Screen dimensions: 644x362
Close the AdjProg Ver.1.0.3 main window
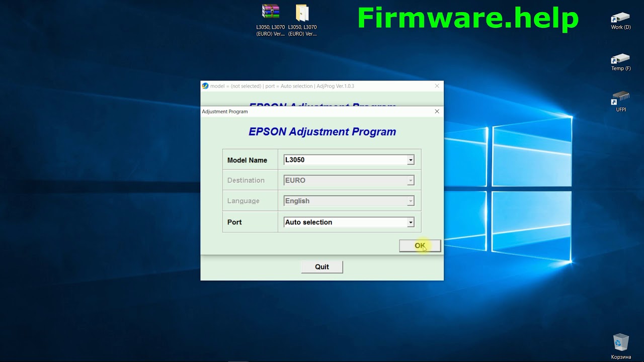(x=437, y=86)
